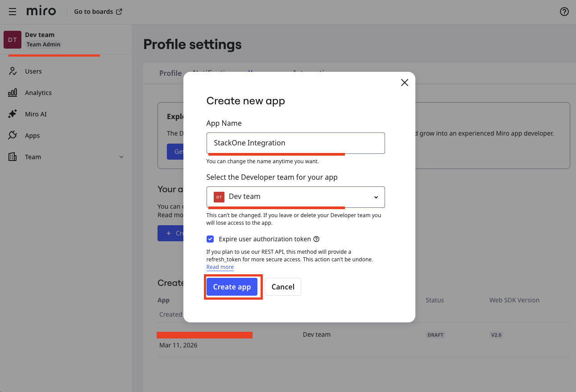The image size is (576, 392).
Task: Click the Status column header
Action: tap(435, 300)
